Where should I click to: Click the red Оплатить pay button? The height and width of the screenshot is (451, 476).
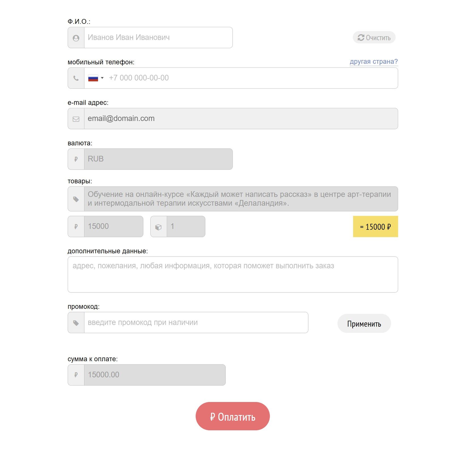coord(233,416)
